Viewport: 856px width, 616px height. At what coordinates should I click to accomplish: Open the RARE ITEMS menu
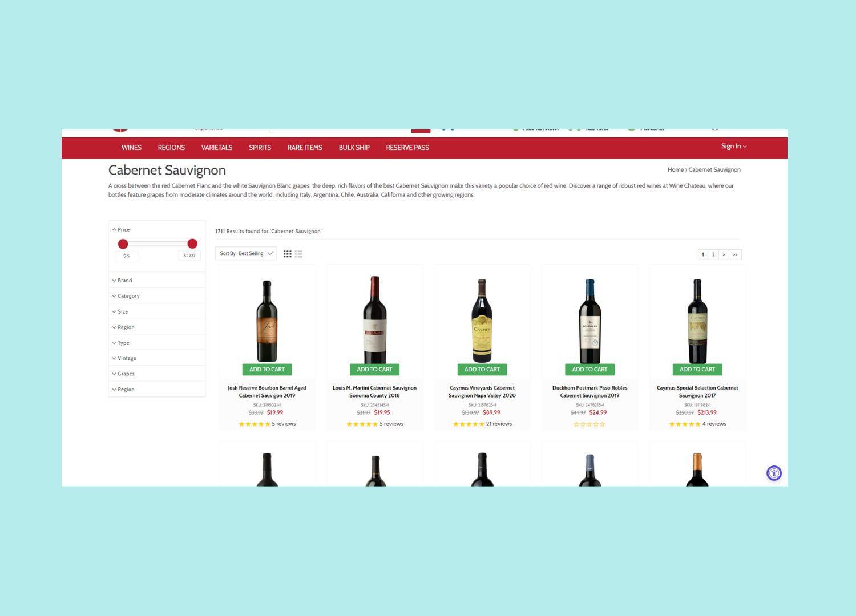pos(305,148)
